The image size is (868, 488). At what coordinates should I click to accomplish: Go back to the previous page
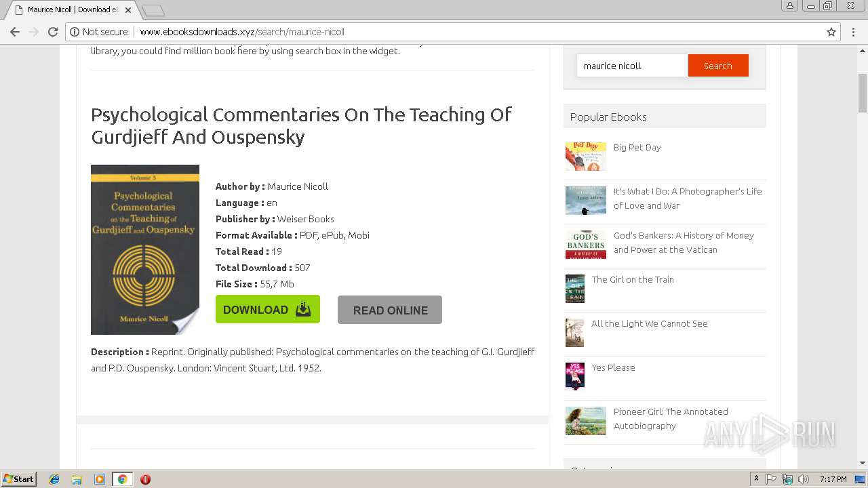pos(15,32)
